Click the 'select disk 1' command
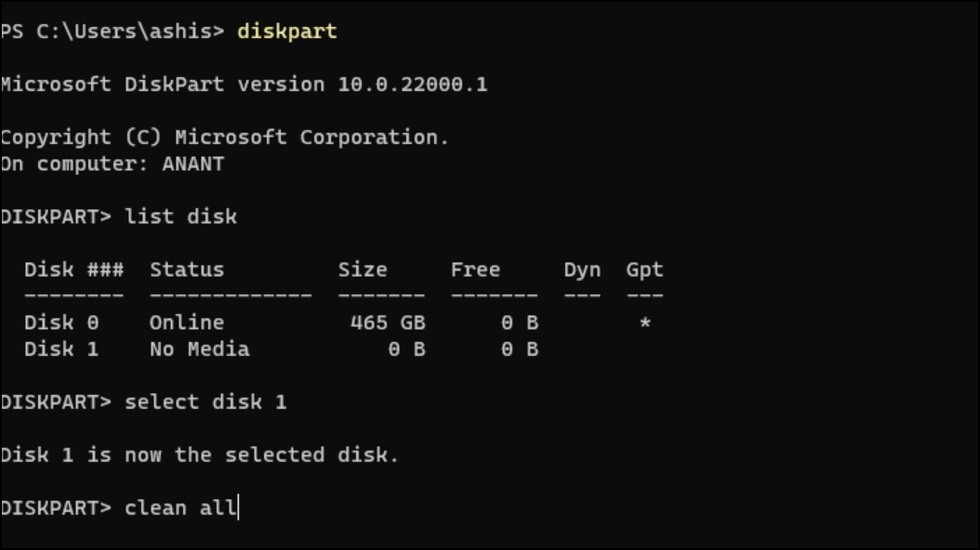The image size is (980, 550). click(205, 401)
